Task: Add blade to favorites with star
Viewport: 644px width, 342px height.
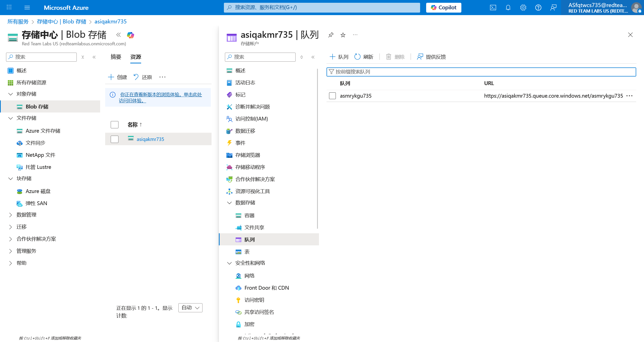Action: point(343,35)
